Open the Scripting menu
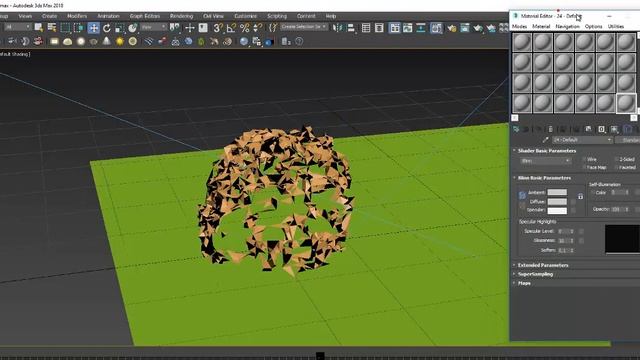Image resolution: width=640 pixels, height=360 pixels. 277,16
